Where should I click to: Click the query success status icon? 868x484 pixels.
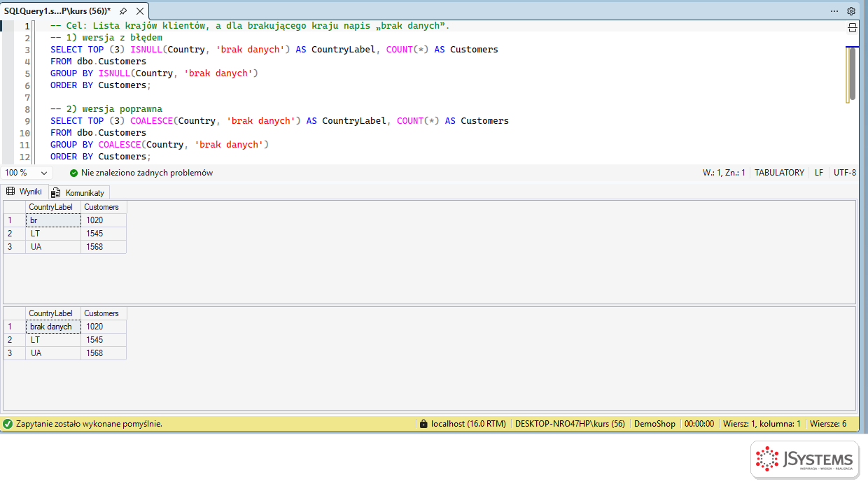click(x=8, y=424)
